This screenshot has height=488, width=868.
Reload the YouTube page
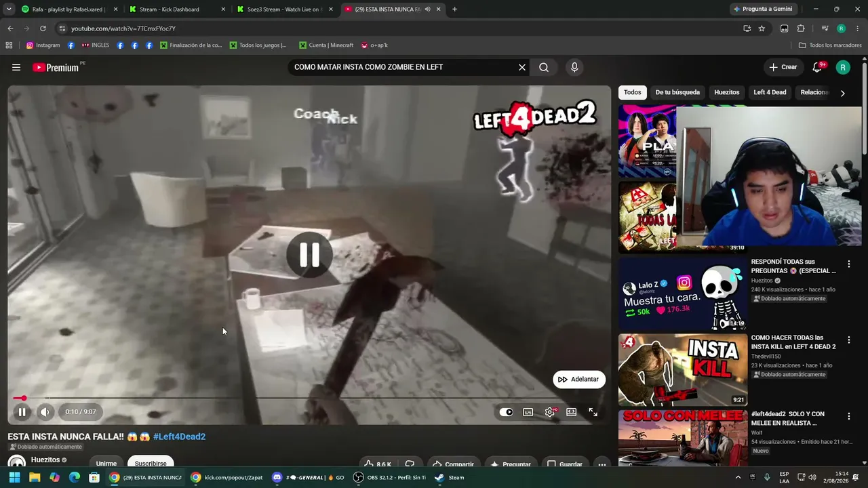[x=43, y=28]
